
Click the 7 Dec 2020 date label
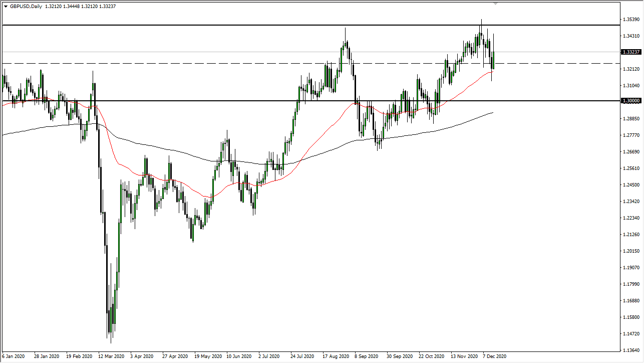tap(494, 356)
